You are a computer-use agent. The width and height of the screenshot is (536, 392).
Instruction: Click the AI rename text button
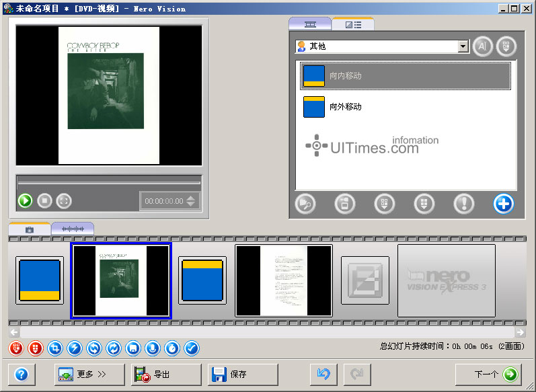pos(483,46)
